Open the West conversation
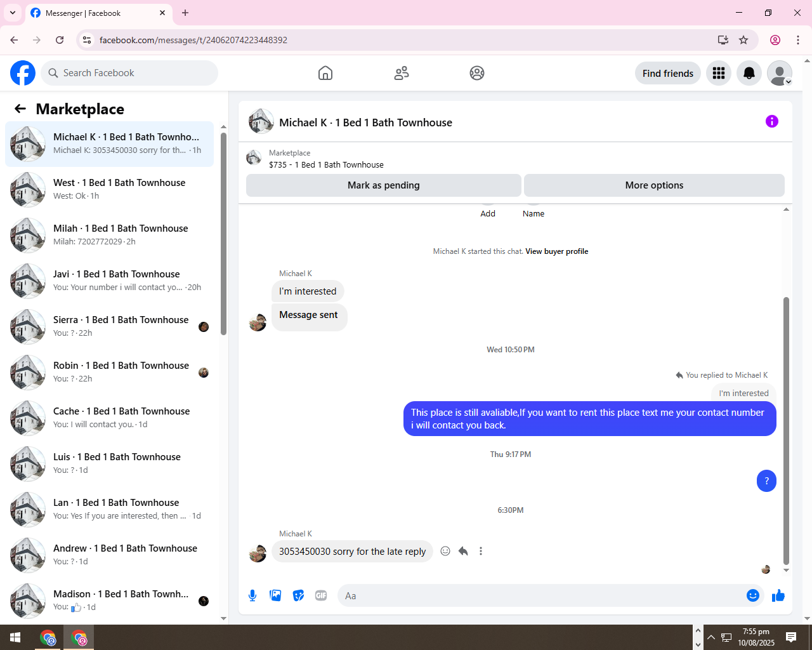Image resolution: width=812 pixels, height=650 pixels. (109, 190)
